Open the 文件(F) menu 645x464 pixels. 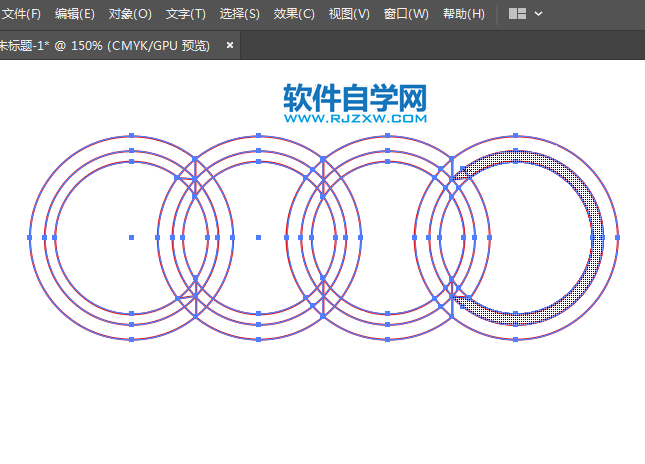coord(21,14)
